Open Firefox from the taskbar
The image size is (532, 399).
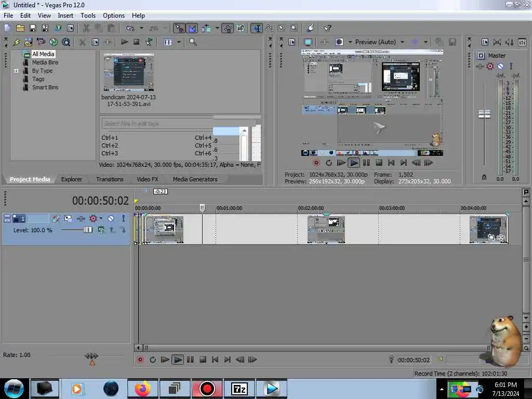tap(143, 389)
